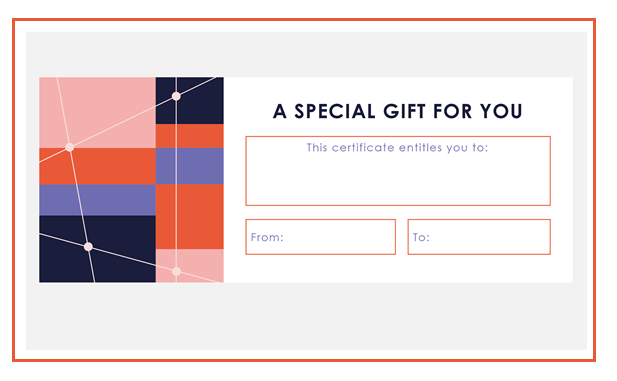Image resolution: width=617 pixels, height=381 pixels.
Task: Click the gray background above the certificate
Action: [306, 54]
